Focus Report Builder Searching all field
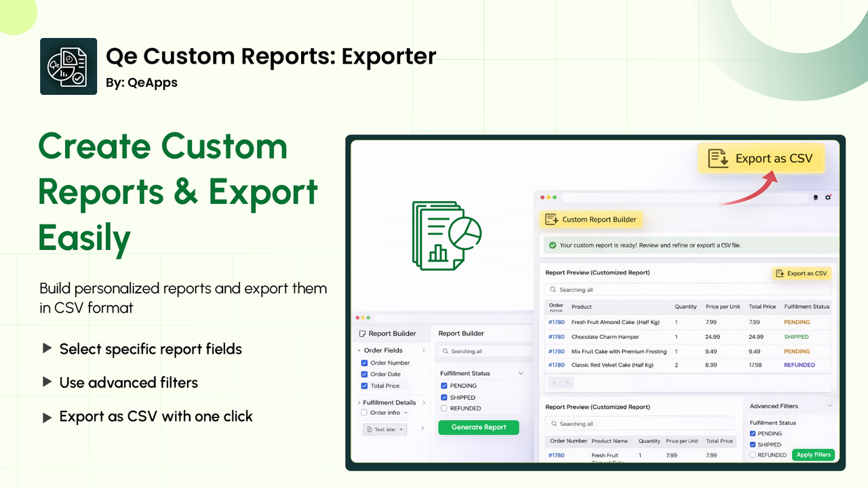 [486, 351]
